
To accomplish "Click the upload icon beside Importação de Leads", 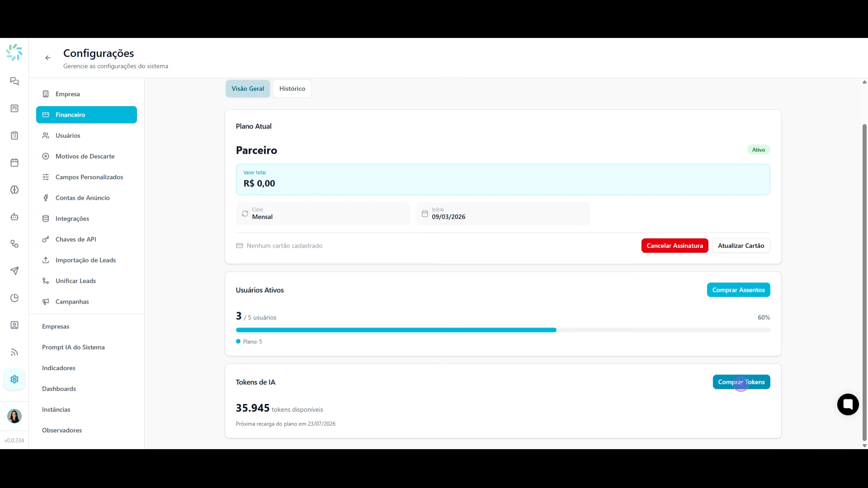I will [46, 260].
